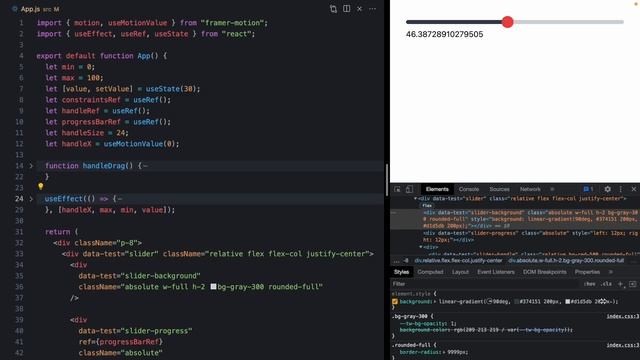The image size is (640, 360).
Task: Open the linear-gradient angle clock icon
Action: pyautogui.click(x=490, y=302)
